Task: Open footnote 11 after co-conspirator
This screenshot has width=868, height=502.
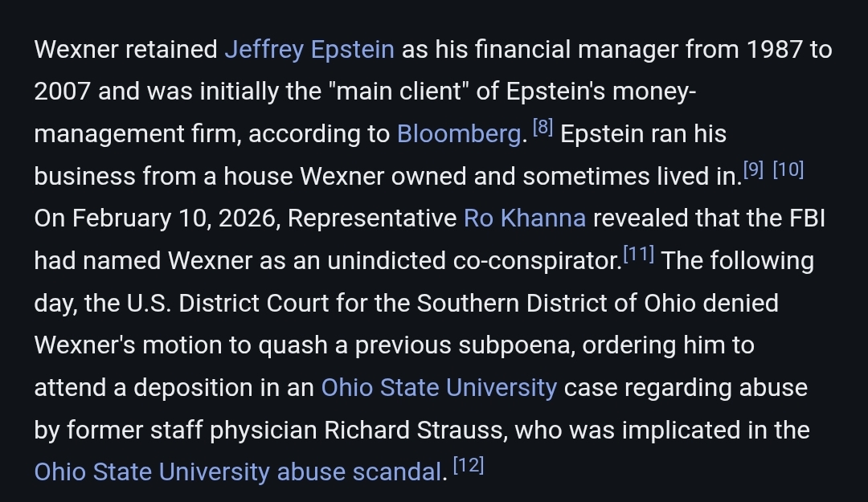Action: coord(639,255)
